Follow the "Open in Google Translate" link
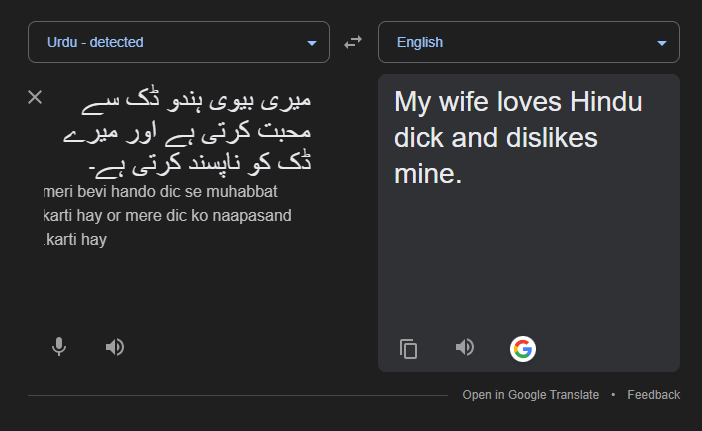This screenshot has width=702, height=431. pyautogui.click(x=530, y=395)
